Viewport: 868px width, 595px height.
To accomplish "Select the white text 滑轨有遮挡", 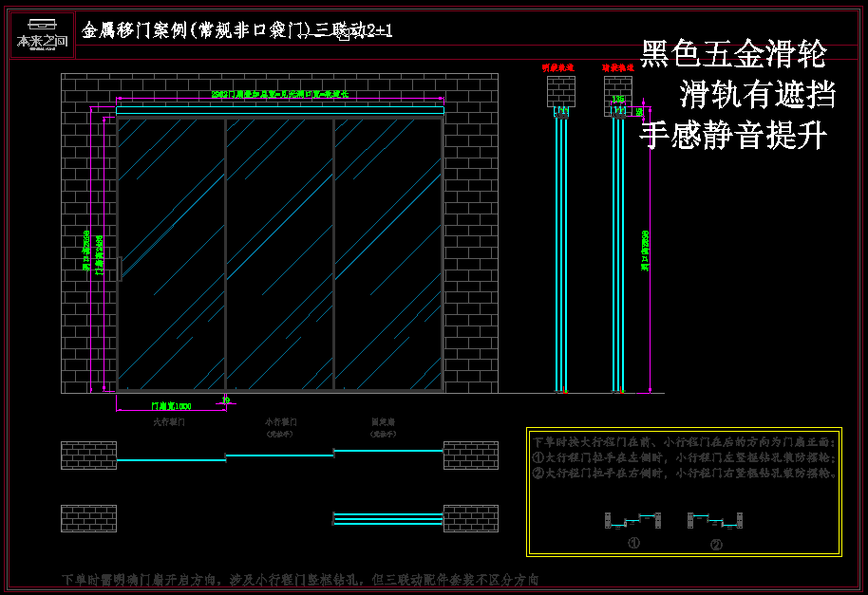I will (757, 95).
